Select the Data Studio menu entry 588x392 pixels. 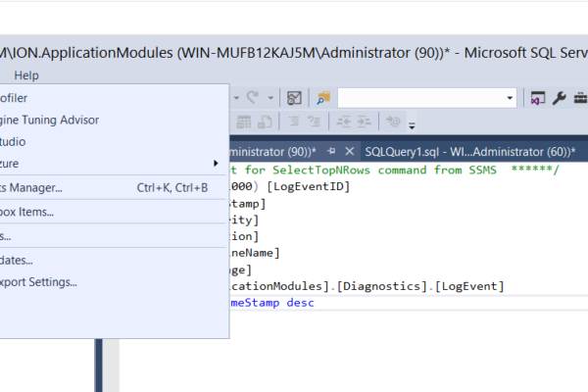[x=113, y=142]
